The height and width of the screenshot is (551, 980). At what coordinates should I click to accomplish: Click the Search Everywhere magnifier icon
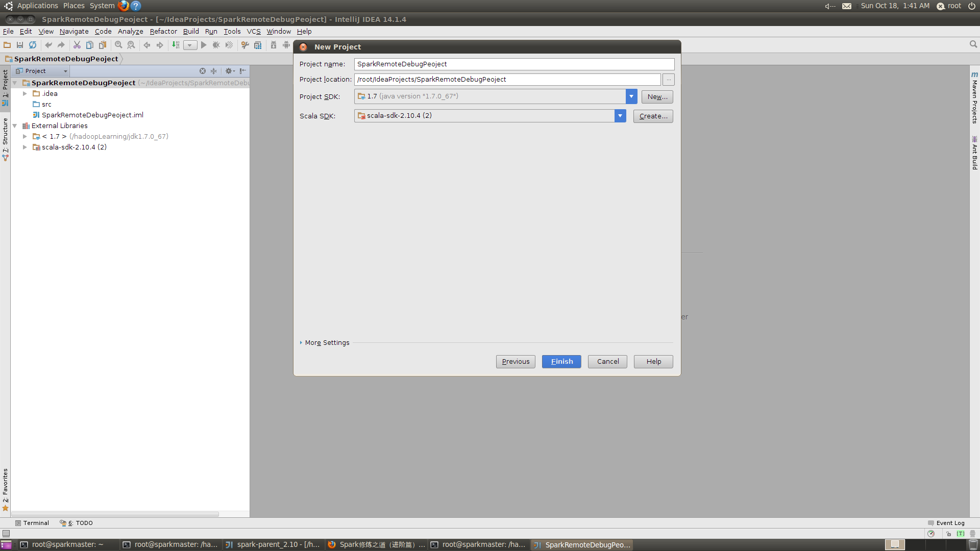pos(973,44)
